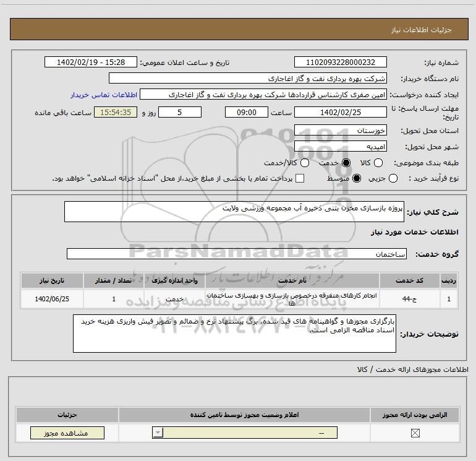
Task: Click the buyer organization name field
Action: pos(248,79)
